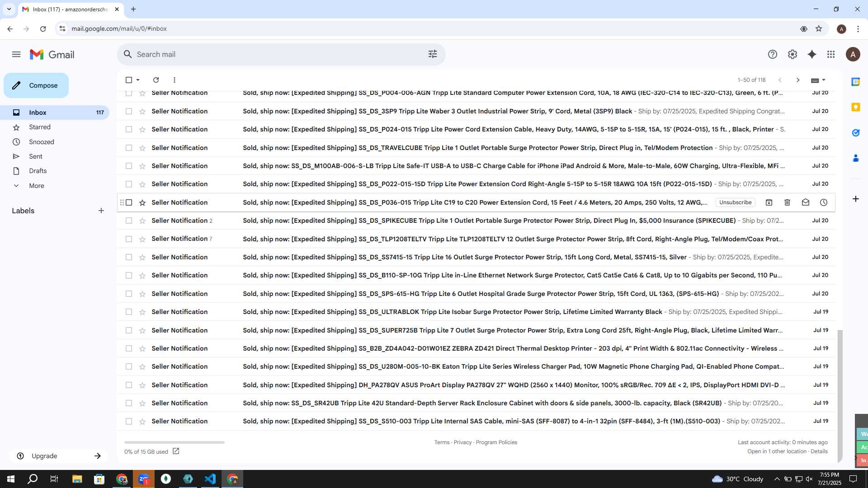Open Contacts side panel
The width and height of the screenshot is (868, 488).
point(855,158)
